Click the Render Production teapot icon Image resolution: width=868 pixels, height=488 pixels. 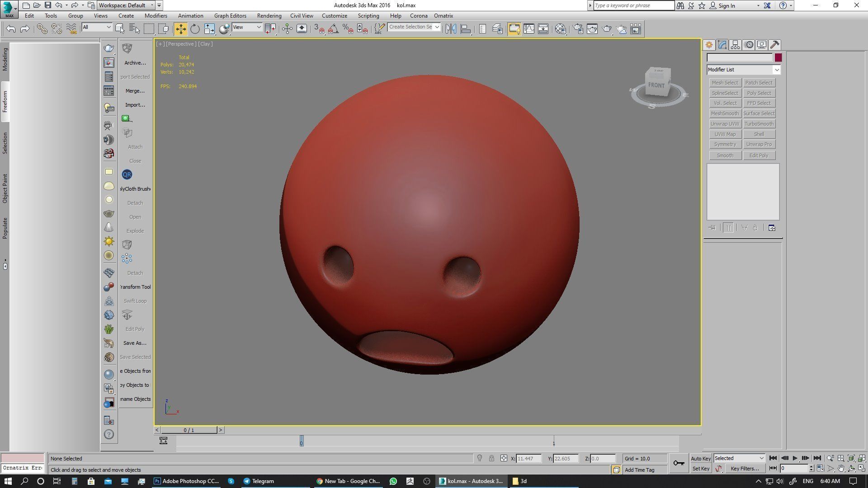pos(607,29)
